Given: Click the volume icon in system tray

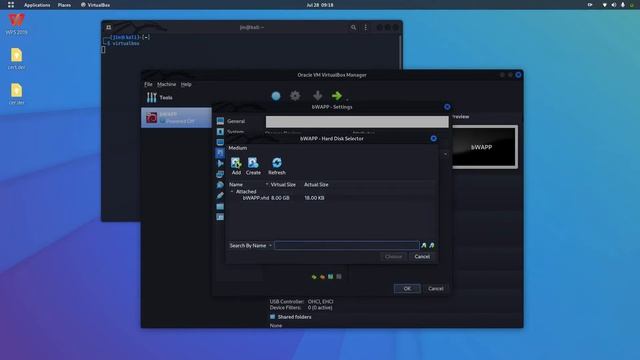Looking at the screenshot, I should 613,5.
